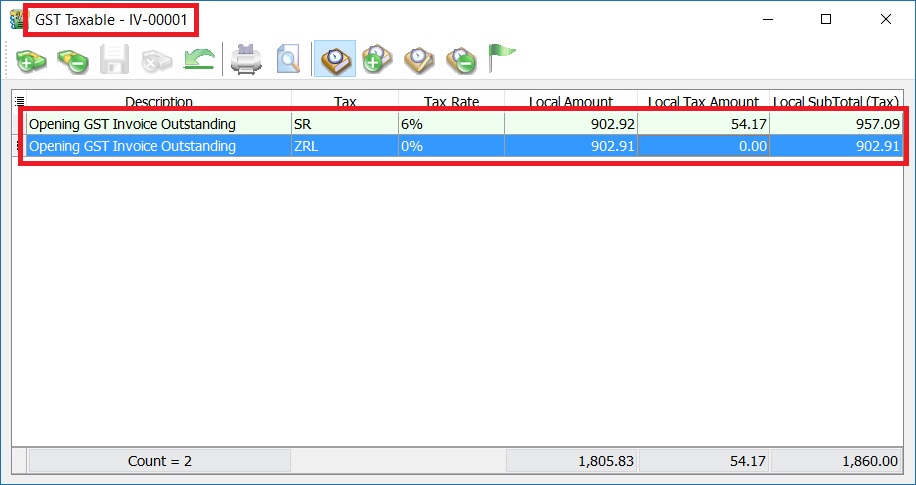
Task: Sort by Tax column header
Action: [x=345, y=101]
